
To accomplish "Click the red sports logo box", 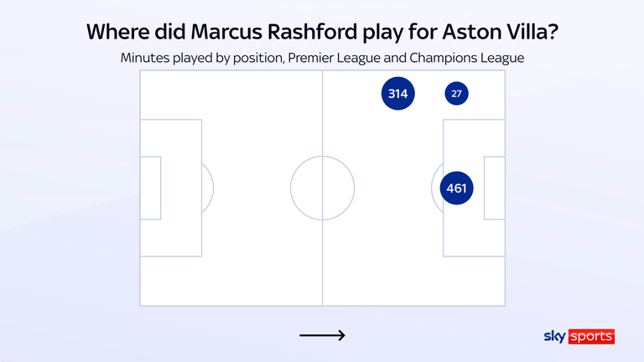I will (591, 337).
